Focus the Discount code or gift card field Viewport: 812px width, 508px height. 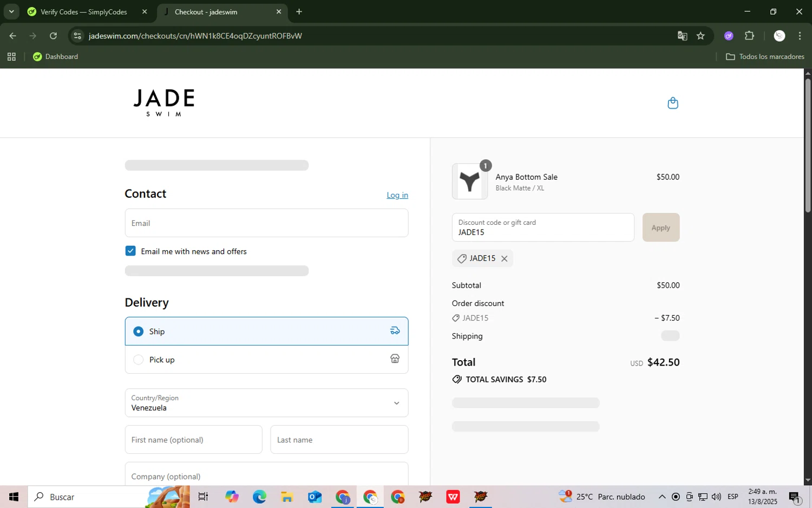(x=543, y=227)
